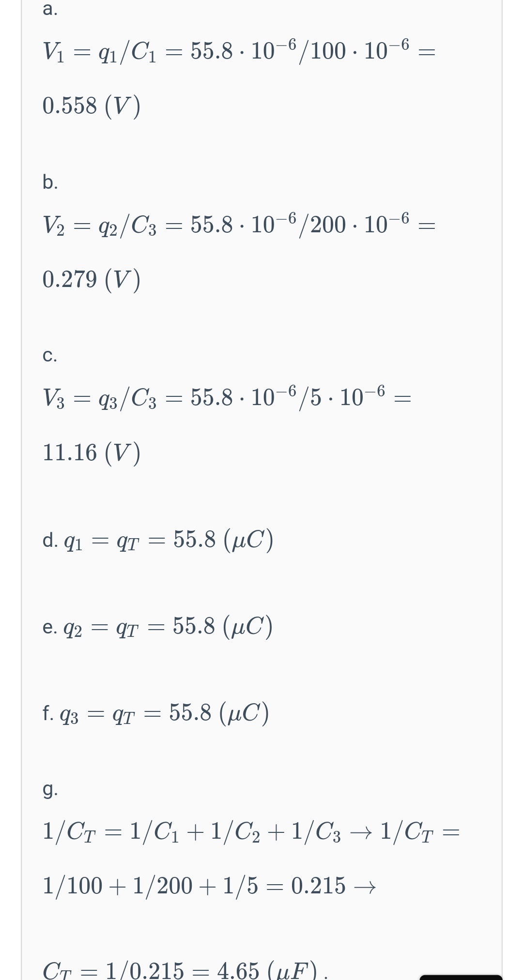This screenshot has width=523, height=980.
Task: Click the part label "c."
Action: tap(50, 356)
